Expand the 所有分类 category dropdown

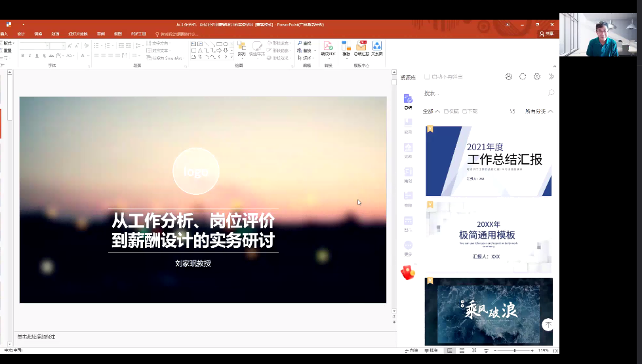click(539, 111)
